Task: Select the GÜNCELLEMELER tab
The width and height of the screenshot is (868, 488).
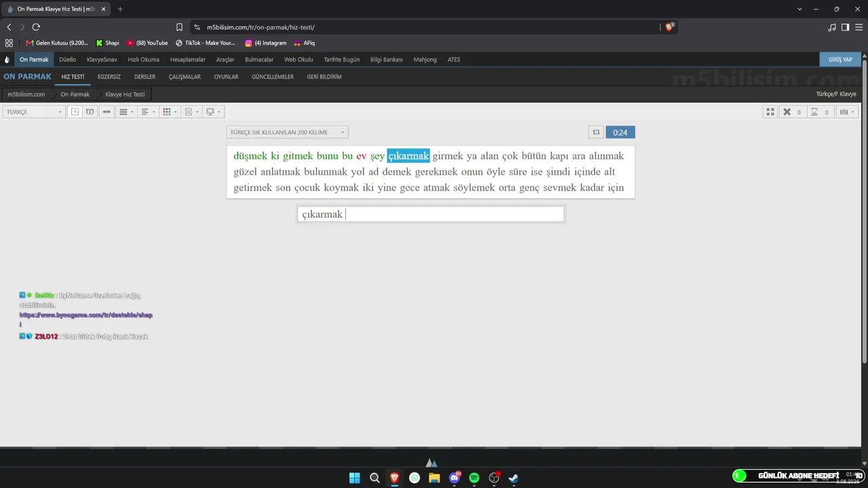Action: (273, 77)
